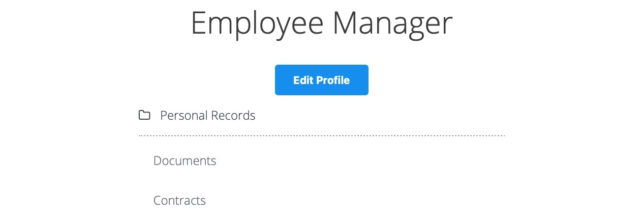The height and width of the screenshot is (216, 644).
Task: Open the Documents item
Action: tap(185, 161)
